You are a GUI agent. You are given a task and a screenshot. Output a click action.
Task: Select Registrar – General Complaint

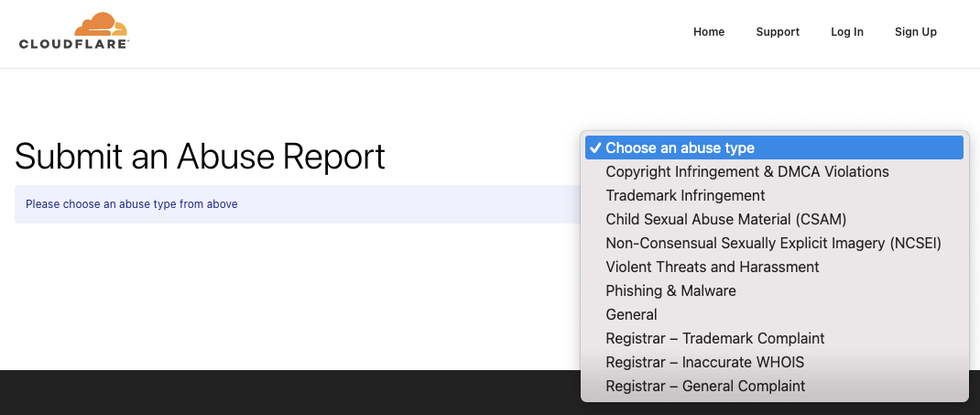[x=774, y=385]
